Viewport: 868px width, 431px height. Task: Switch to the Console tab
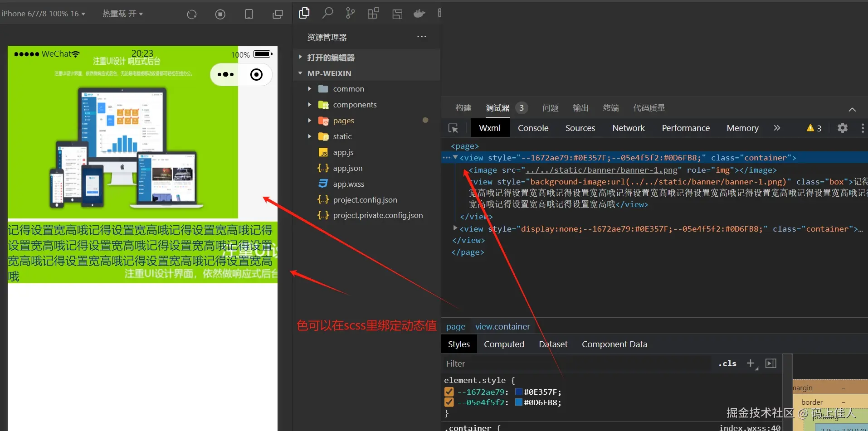[533, 128]
